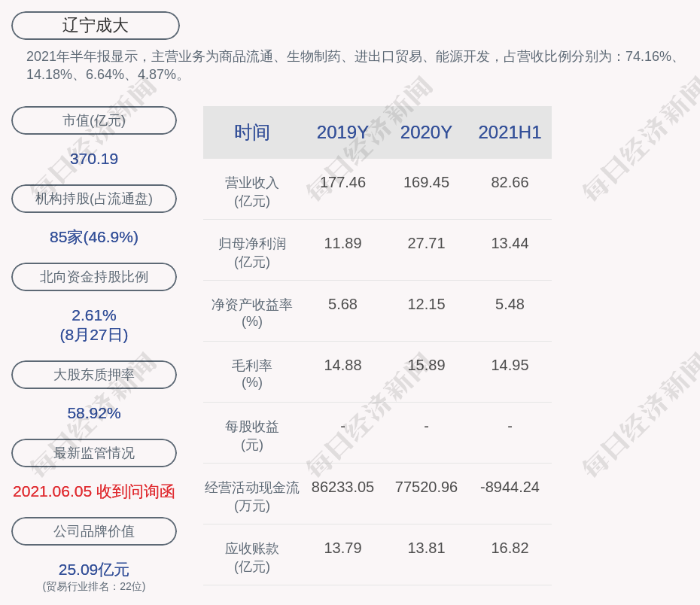
Task: Click the ROE cell 5.68
Action: click(343, 304)
